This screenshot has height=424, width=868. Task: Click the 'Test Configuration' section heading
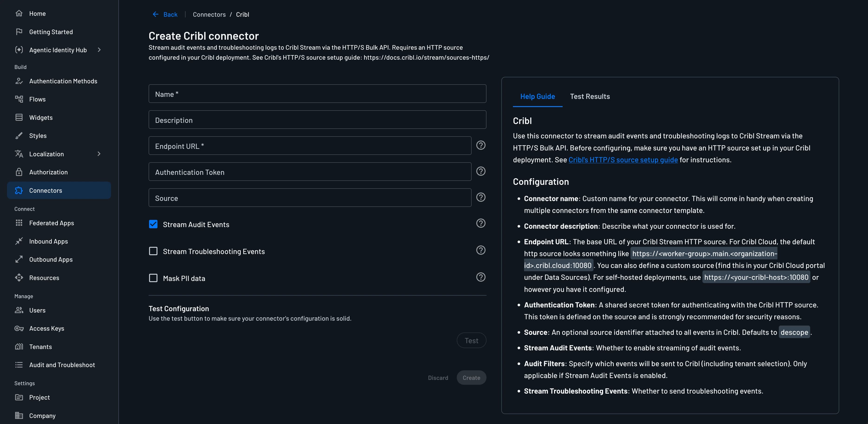[x=179, y=308]
